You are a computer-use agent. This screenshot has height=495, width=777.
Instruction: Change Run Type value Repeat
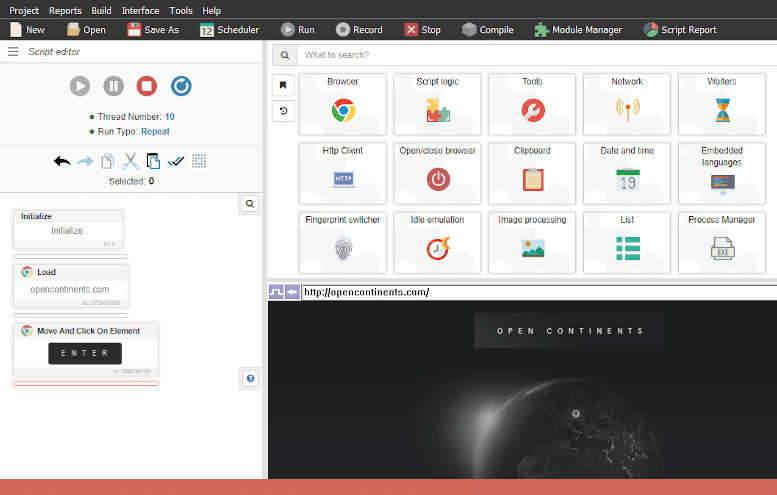coord(155,132)
